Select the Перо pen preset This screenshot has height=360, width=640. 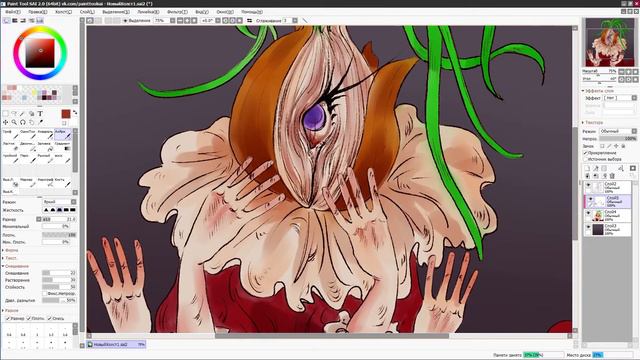pyautogui.click(x=28, y=158)
